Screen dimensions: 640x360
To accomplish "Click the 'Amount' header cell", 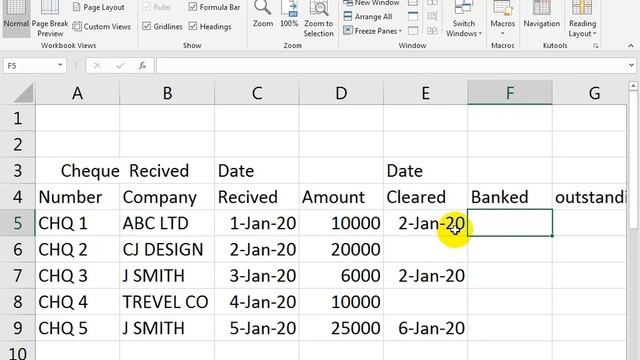I will pos(341,197).
